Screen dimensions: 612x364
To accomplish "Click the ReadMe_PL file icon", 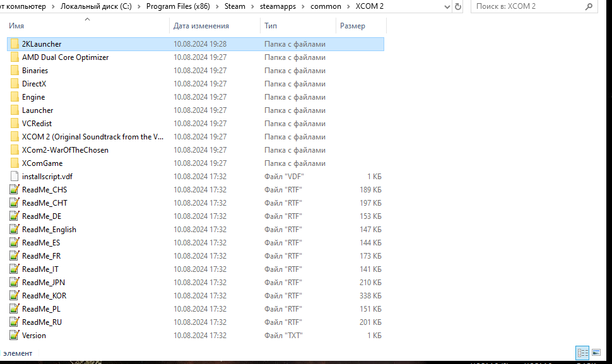I will pos(15,309).
